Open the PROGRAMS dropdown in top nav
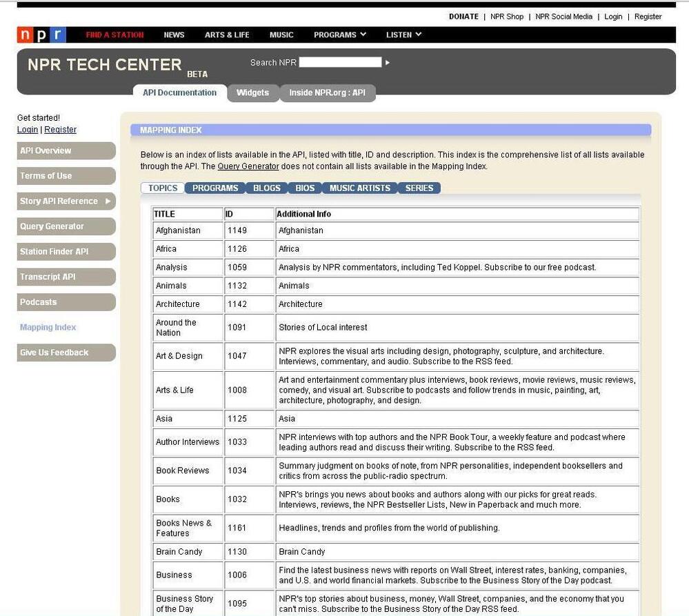This screenshot has height=616, width=689. pos(339,34)
